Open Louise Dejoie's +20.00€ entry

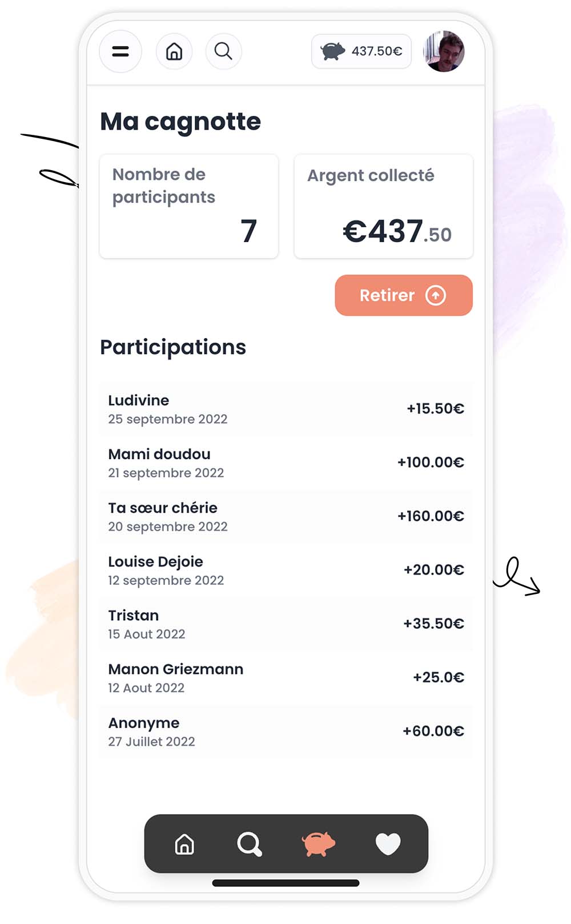pos(286,571)
